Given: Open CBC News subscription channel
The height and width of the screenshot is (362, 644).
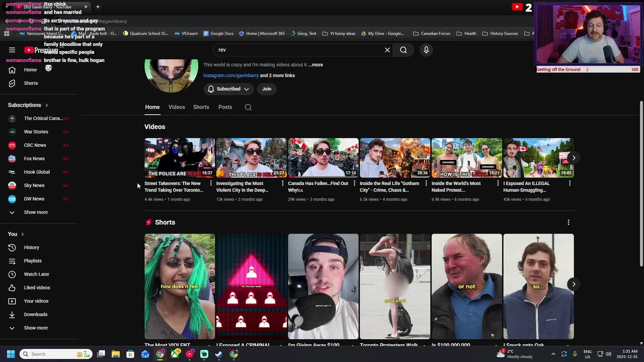Looking at the screenshot, I should click(x=40, y=145).
